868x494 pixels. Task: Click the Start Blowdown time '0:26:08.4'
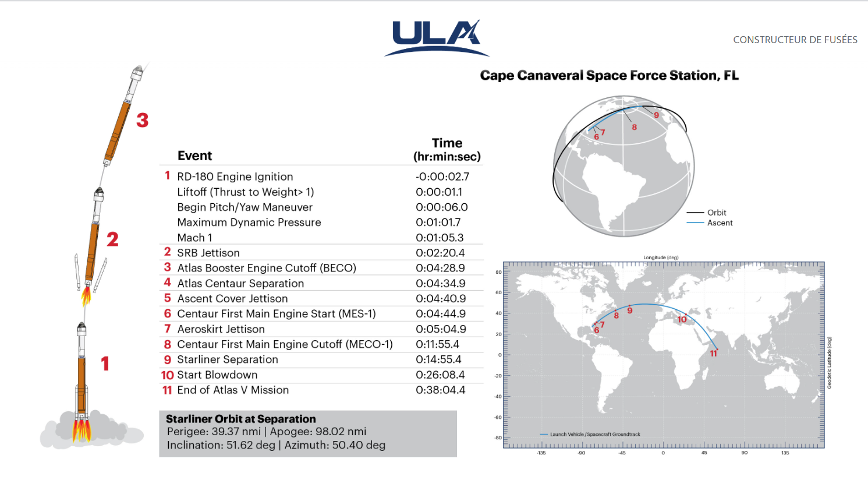pos(440,375)
